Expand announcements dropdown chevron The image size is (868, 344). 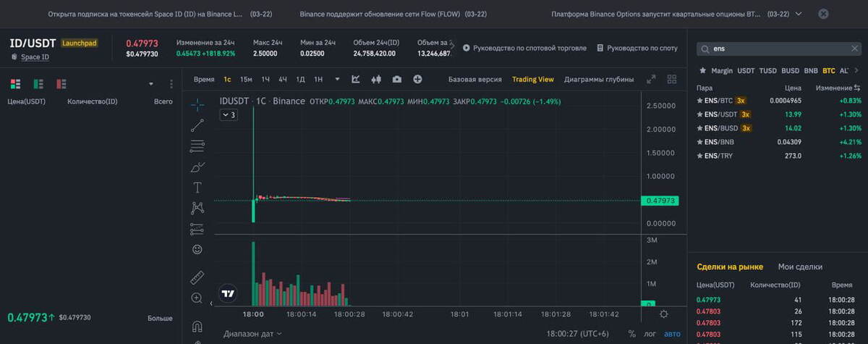pyautogui.click(x=798, y=14)
